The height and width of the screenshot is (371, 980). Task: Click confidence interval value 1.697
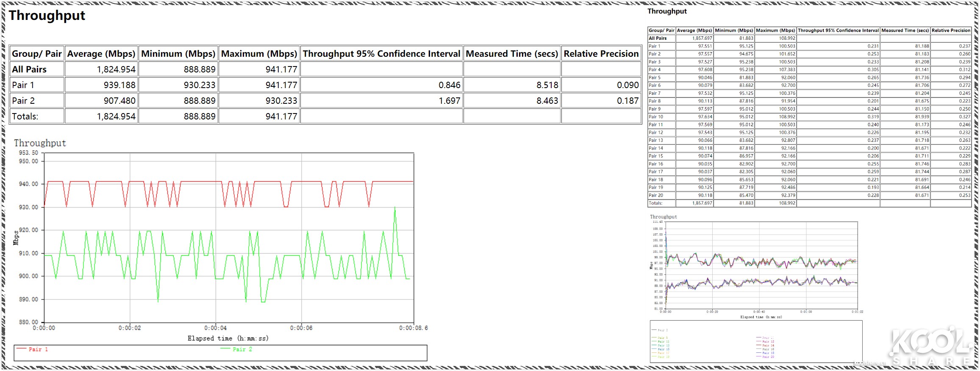(x=450, y=101)
